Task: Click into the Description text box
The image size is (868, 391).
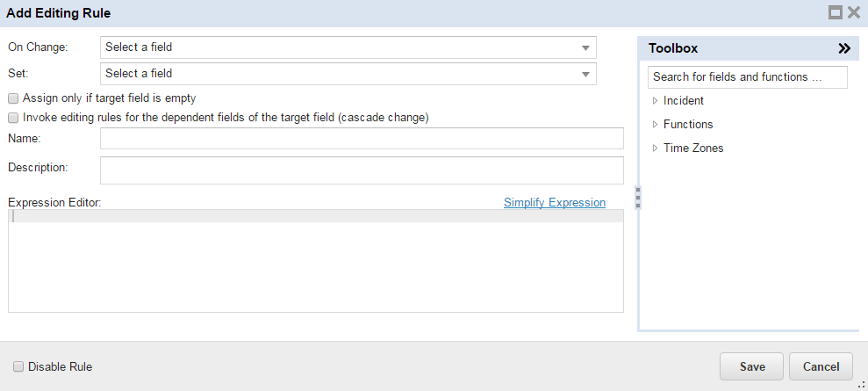Action: click(x=362, y=170)
